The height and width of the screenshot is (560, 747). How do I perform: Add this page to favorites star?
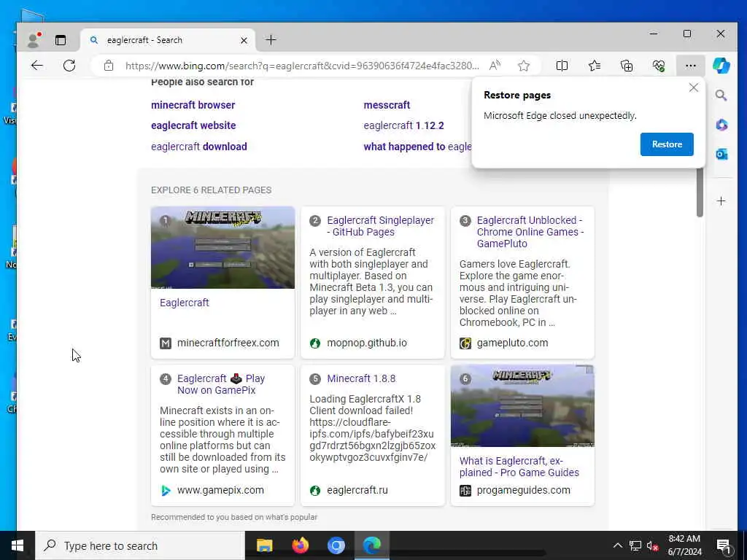pos(524,66)
